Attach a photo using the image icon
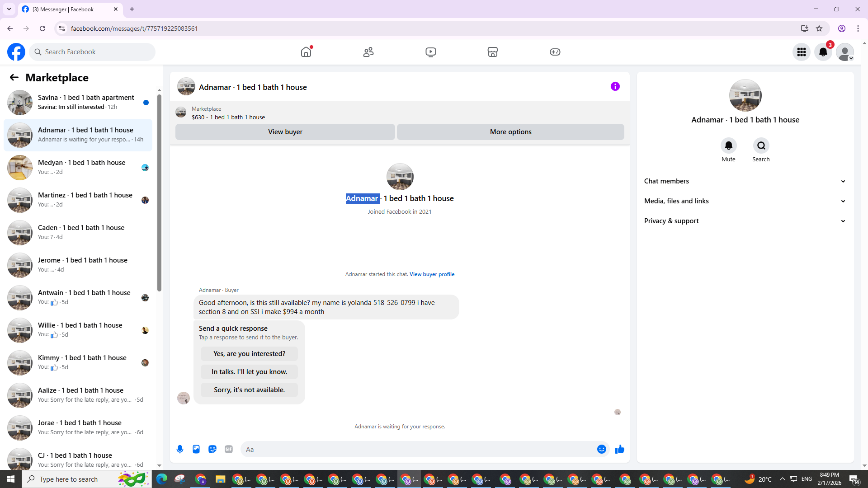 (196, 449)
